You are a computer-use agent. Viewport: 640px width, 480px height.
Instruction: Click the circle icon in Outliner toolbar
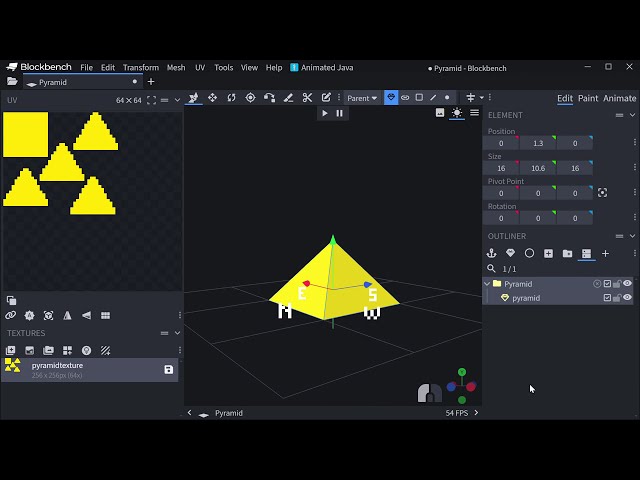point(529,253)
